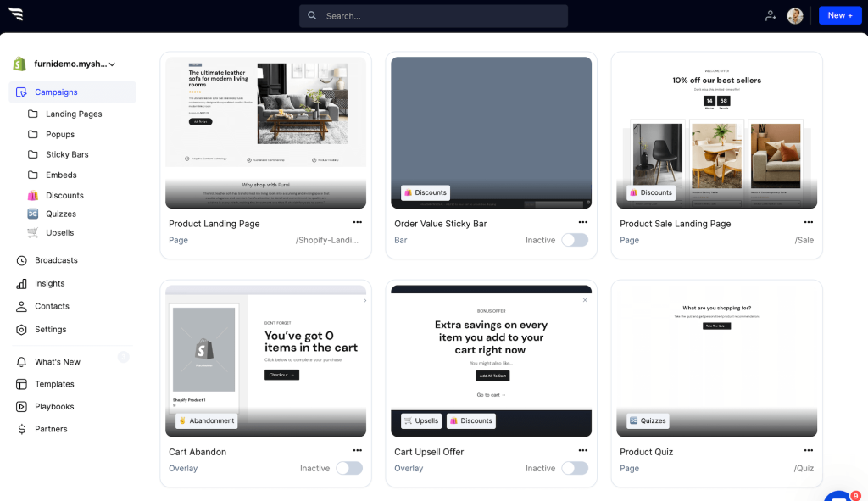Open Product Sale Landing Page options menu
868x501 pixels.
[x=808, y=222]
